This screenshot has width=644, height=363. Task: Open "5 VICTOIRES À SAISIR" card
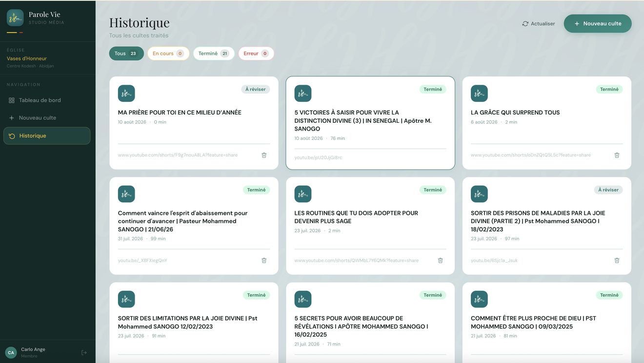coord(370,123)
